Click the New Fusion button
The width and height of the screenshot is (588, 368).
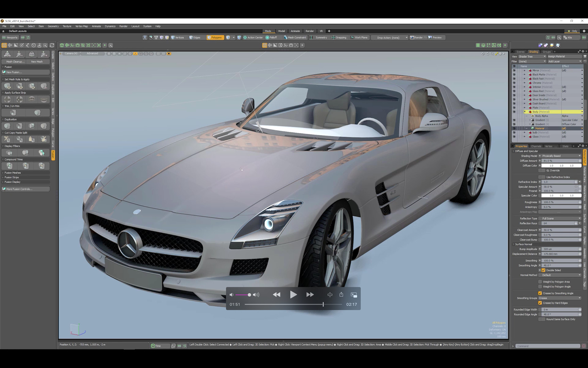(x=26, y=72)
